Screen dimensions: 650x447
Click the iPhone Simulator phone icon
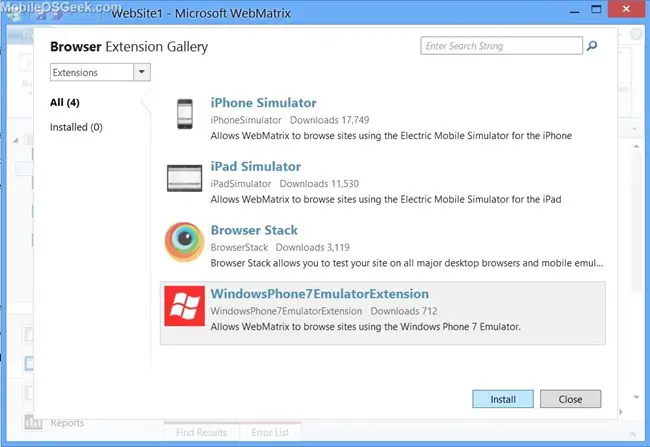point(185,114)
